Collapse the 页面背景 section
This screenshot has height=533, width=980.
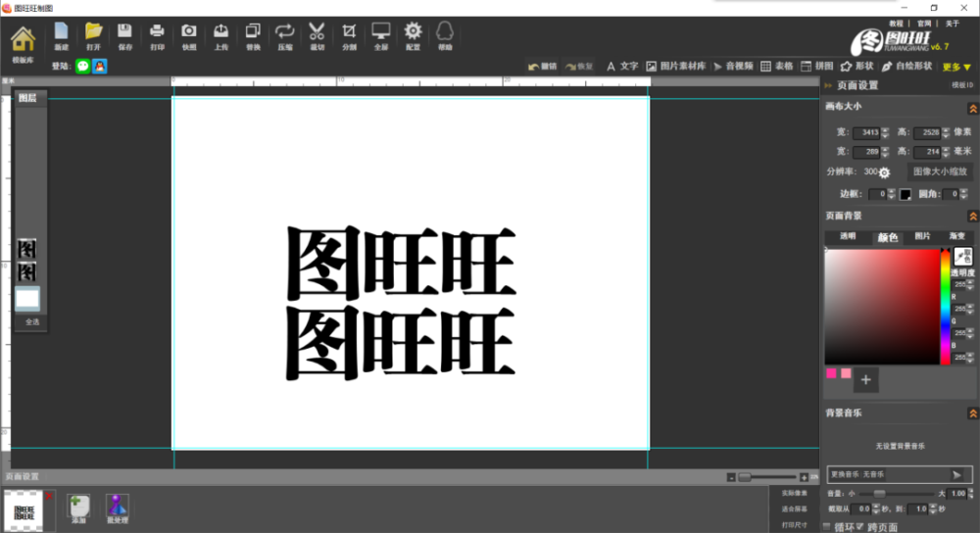point(972,217)
